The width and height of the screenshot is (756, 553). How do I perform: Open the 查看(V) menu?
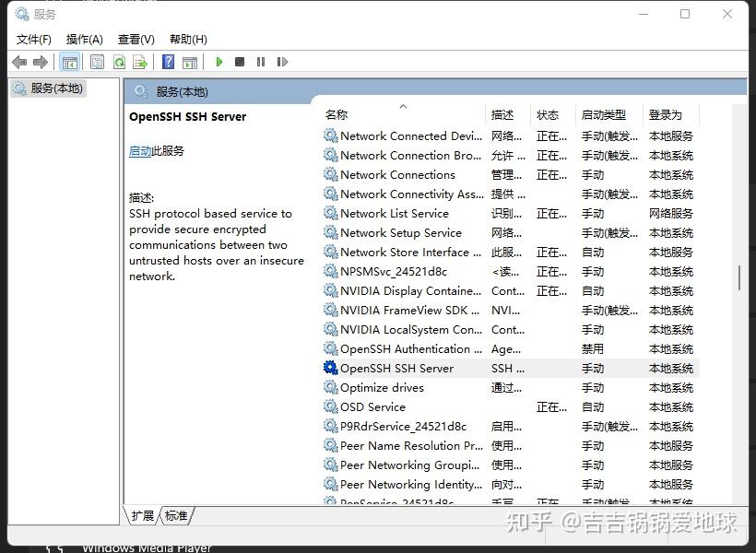tap(135, 39)
